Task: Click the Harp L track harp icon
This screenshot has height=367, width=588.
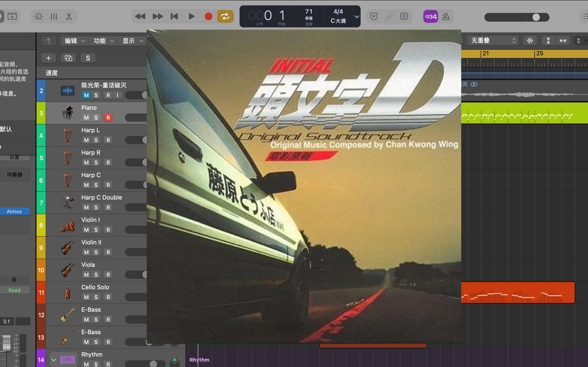Action: (x=68, y=135)
